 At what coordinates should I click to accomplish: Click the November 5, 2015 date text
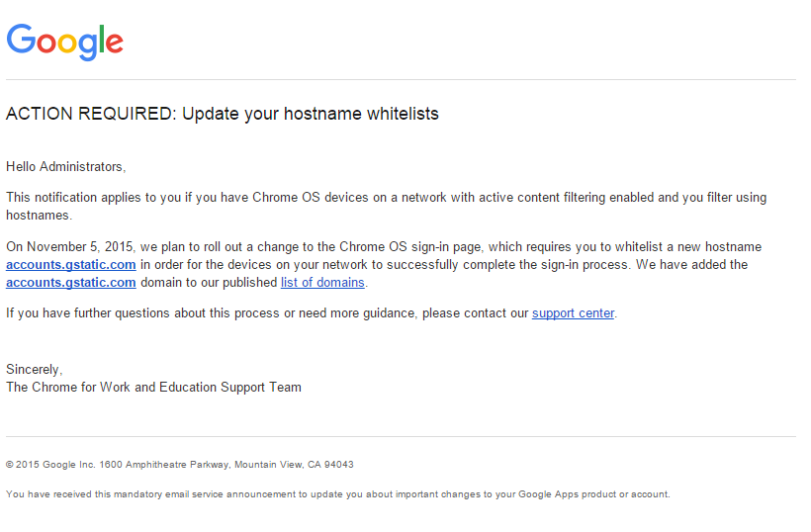coord(80,247)
